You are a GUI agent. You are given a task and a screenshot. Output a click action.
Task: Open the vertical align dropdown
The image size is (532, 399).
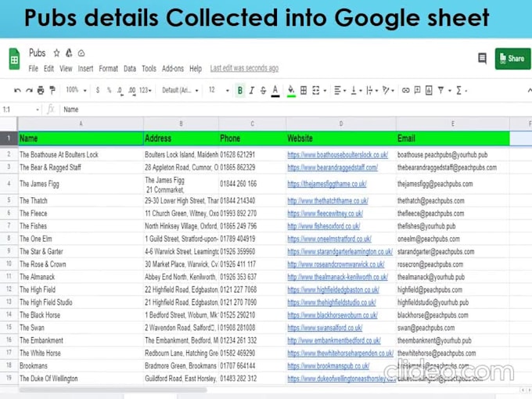(x=356, y=90)
